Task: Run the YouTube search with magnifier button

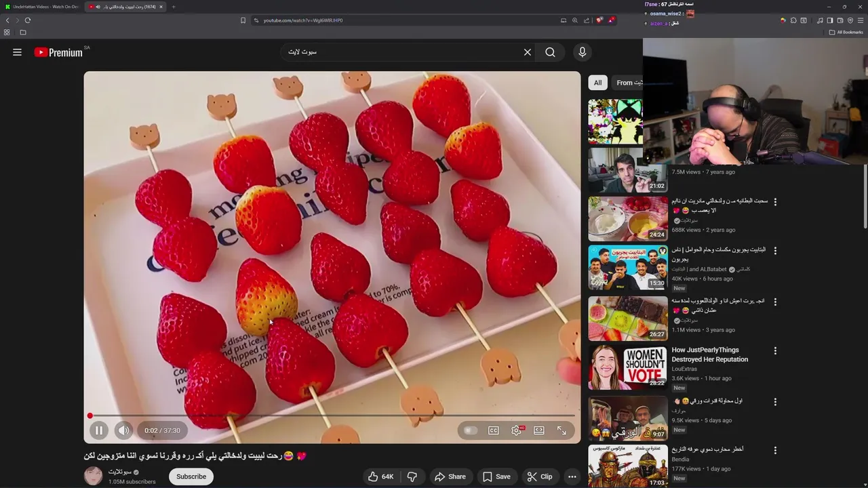Action: coord(550,52)
